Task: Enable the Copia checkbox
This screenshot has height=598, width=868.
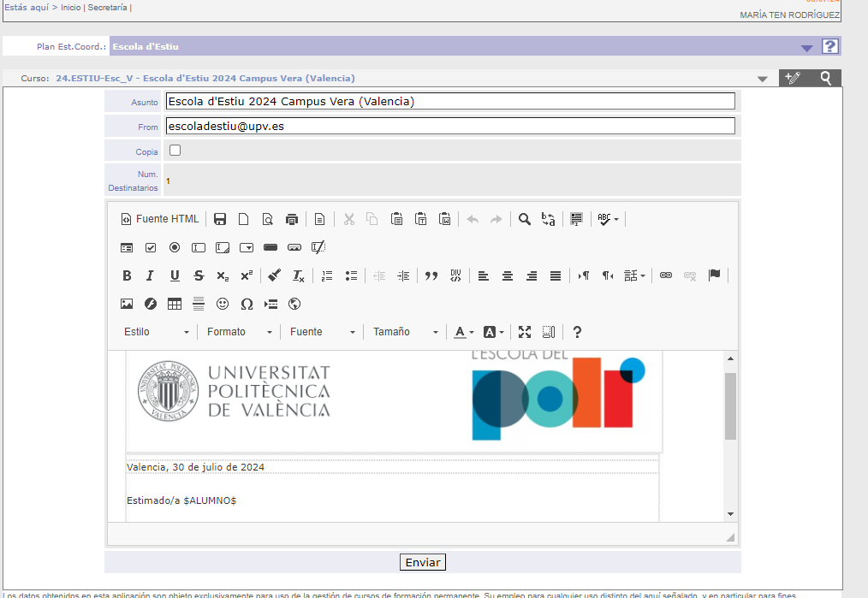Action: click(x=175, y=150)
